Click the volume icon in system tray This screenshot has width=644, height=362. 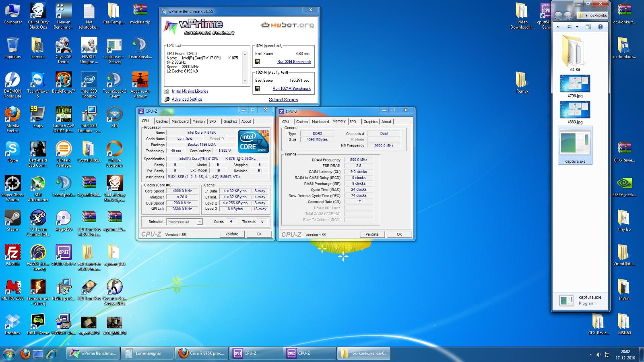click(x=599, y=355)
